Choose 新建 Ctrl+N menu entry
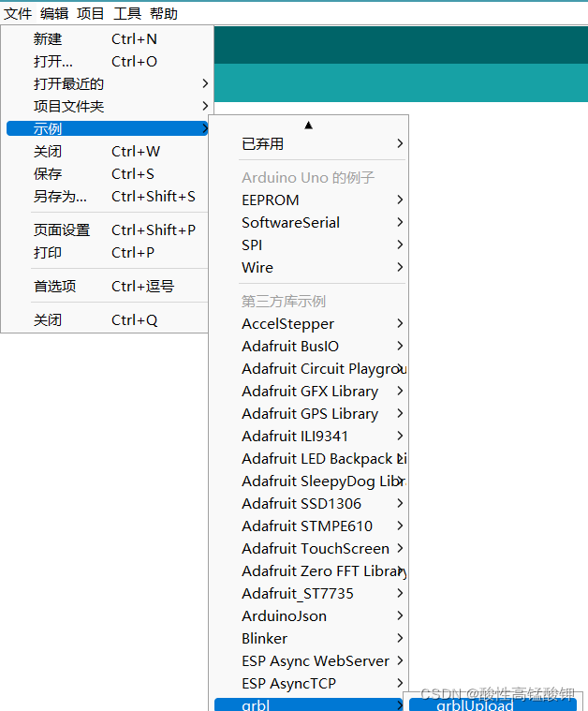 (108, 39)
